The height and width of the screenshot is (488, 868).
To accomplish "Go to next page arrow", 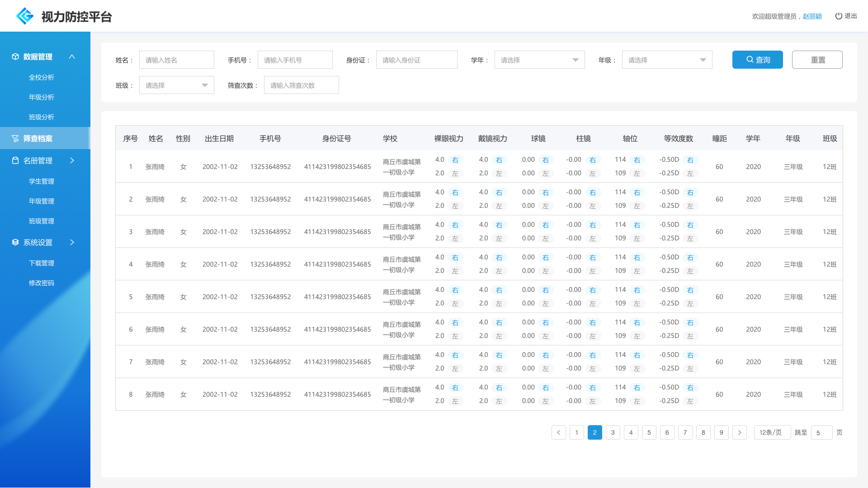I will click(x=740, y=432).
